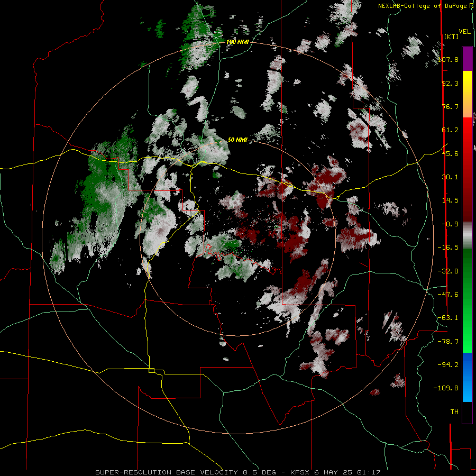Viewport: 476px width, 476px height.
Task: Click the -16.5 legend value
Action: (448, 248)
